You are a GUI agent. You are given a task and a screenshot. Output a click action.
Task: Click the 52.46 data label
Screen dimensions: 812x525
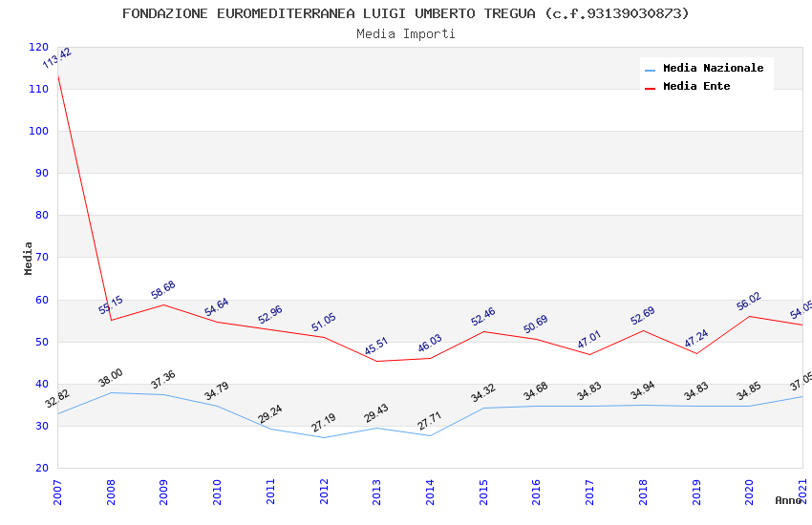point(483,317)
